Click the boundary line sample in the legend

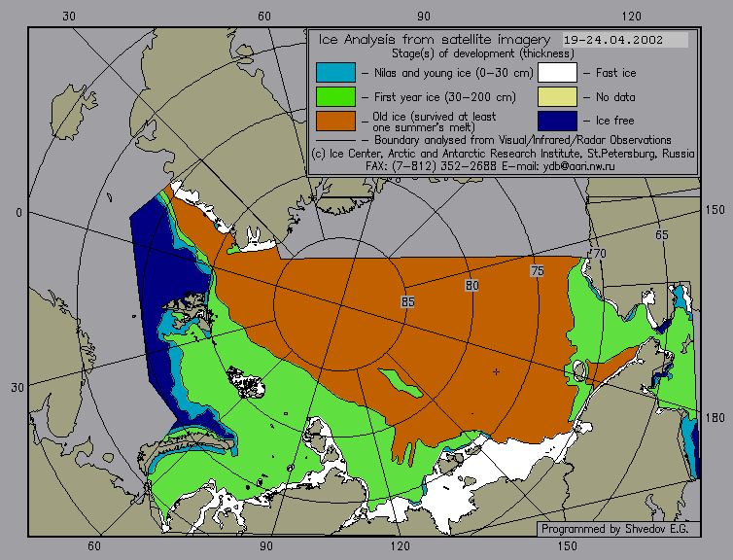point(335,140)
